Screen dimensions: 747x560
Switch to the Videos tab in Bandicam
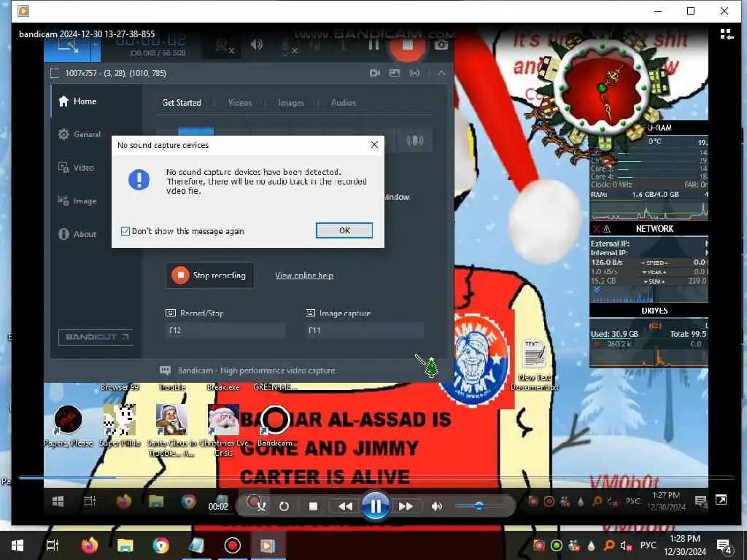point(239,102)
